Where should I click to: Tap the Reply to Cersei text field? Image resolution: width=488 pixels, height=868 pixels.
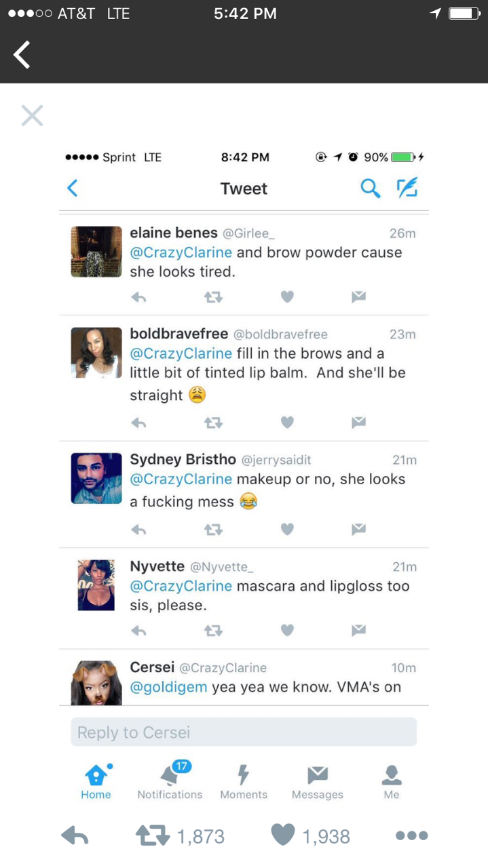coord(244,732)
